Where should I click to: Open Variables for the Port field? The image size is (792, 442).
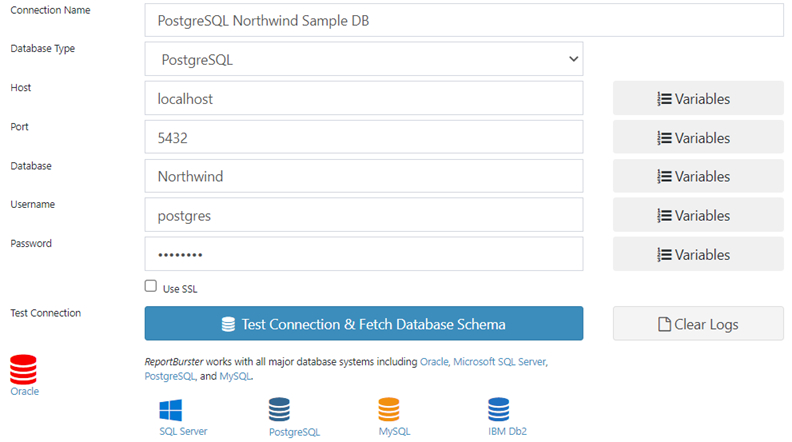(x=697, y=138)
